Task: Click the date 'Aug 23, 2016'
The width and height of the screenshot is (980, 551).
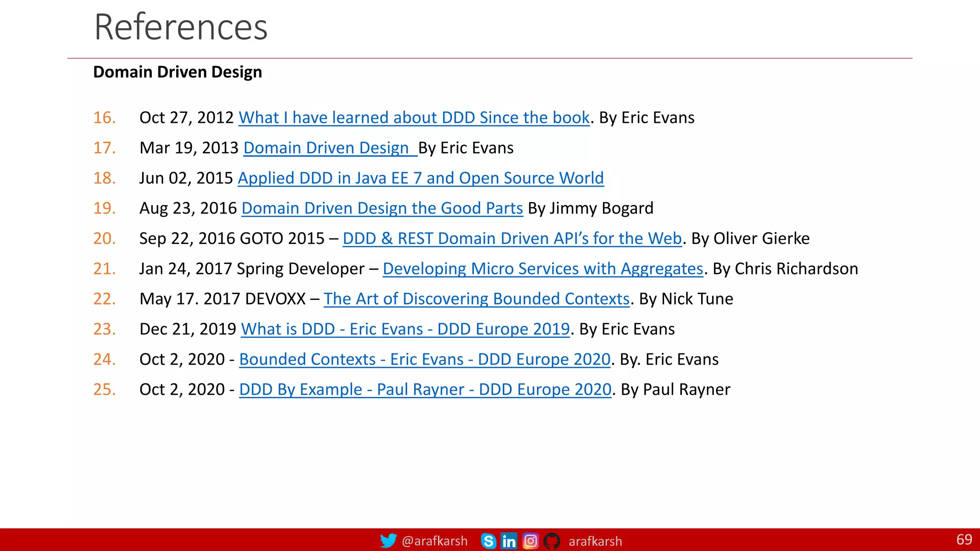Action: click(x=189, y=208)
